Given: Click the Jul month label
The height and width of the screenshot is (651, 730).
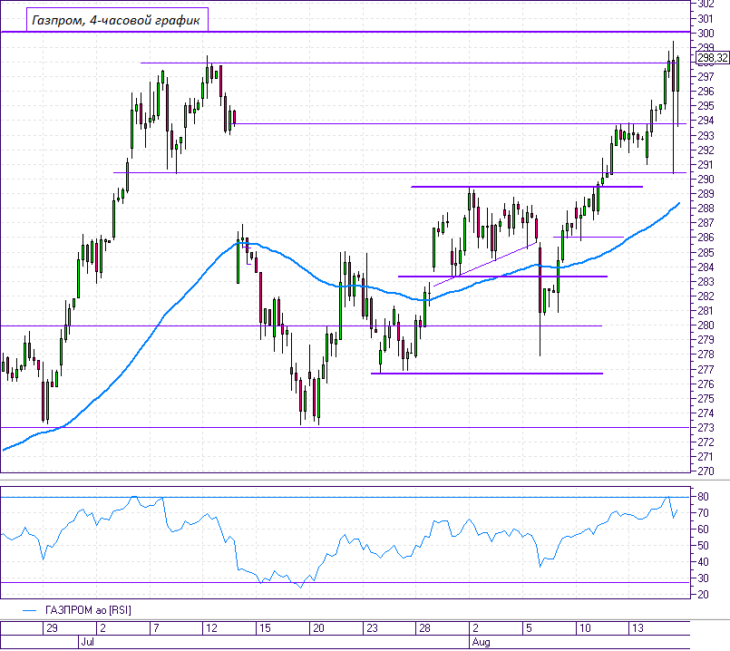Looking at the screenshot, I should [x=87, y=642].
